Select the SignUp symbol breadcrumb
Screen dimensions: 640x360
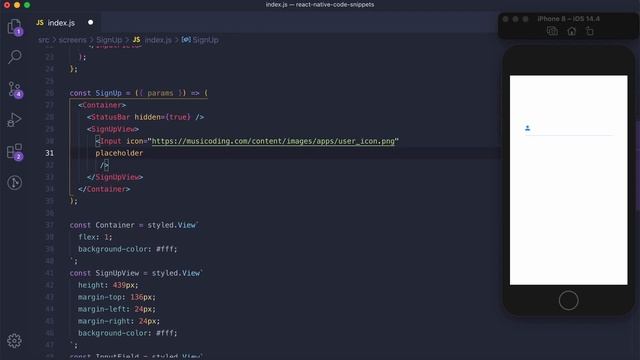pyautogui.click(x=200, y=40)
